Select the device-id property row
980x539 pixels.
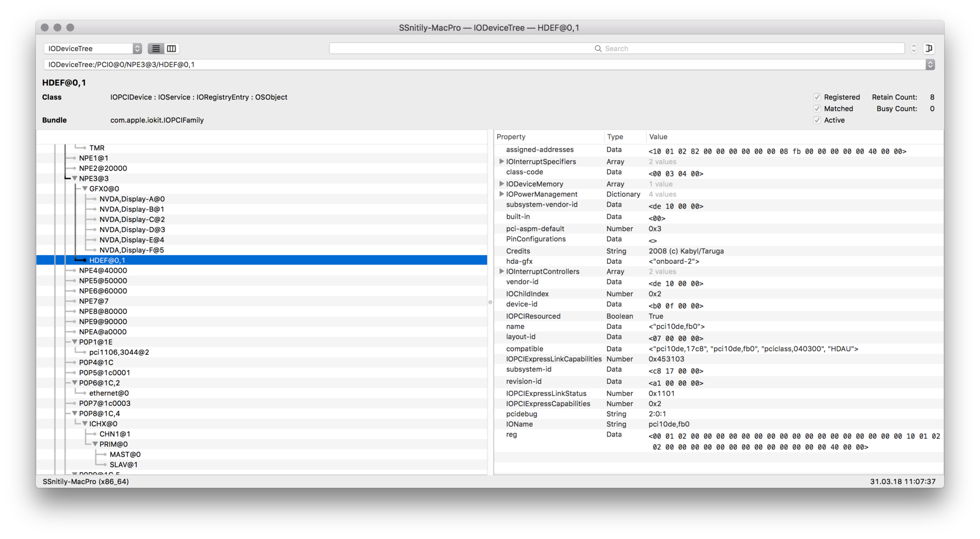[x=719, y=305]
